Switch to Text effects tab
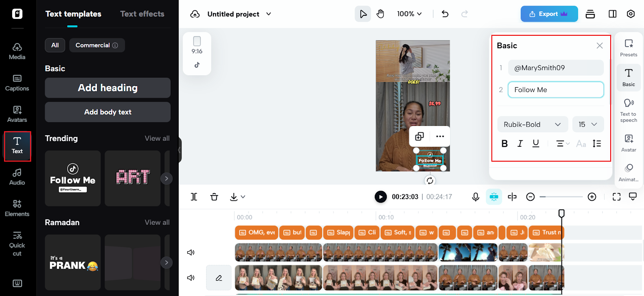Screen dimensions: 644x296 pyautogui.click(x=142, y=14)
